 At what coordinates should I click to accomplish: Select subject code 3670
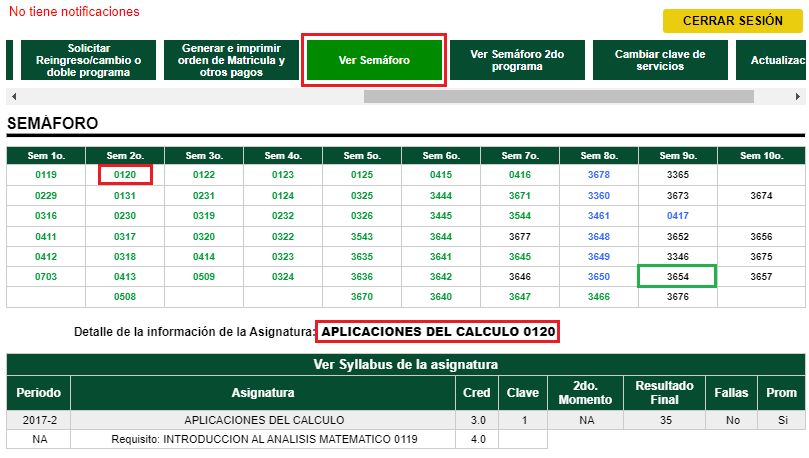tap(362, 297)
